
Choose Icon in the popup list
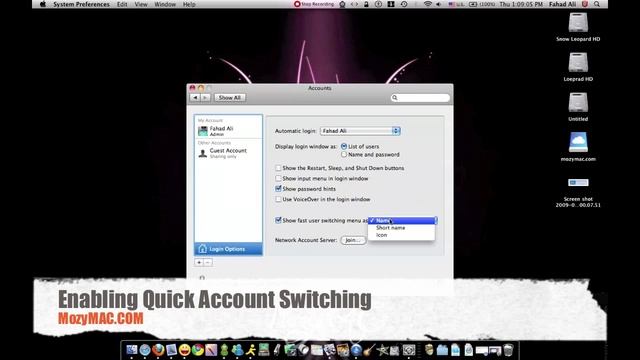point(402,235)
